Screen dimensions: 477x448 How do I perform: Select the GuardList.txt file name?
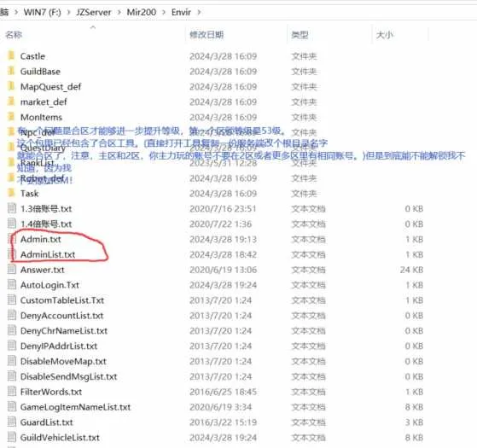point(47,422)
